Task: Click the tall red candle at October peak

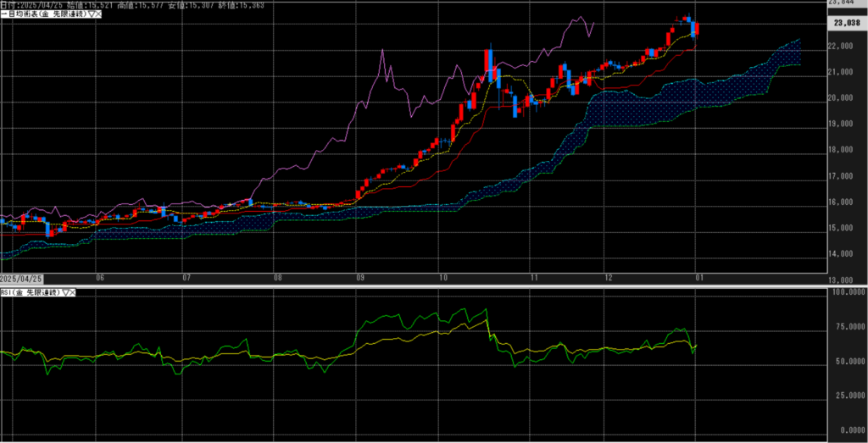Action: click(487, 64)
